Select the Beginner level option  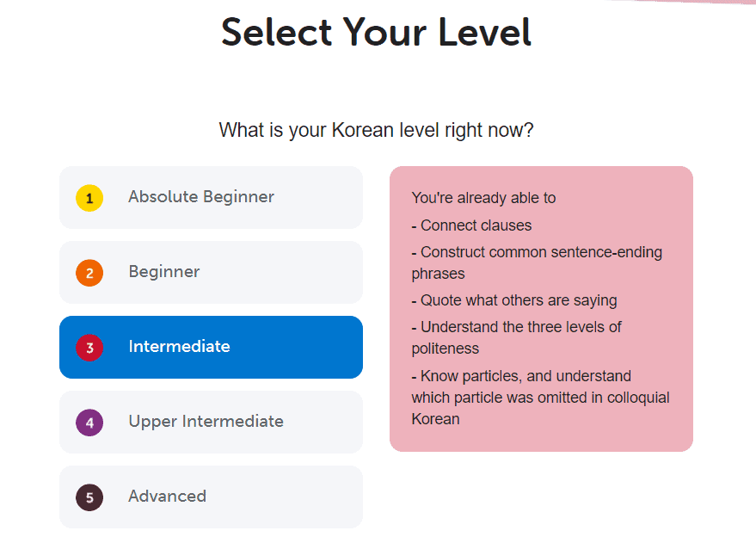(211, 272)
